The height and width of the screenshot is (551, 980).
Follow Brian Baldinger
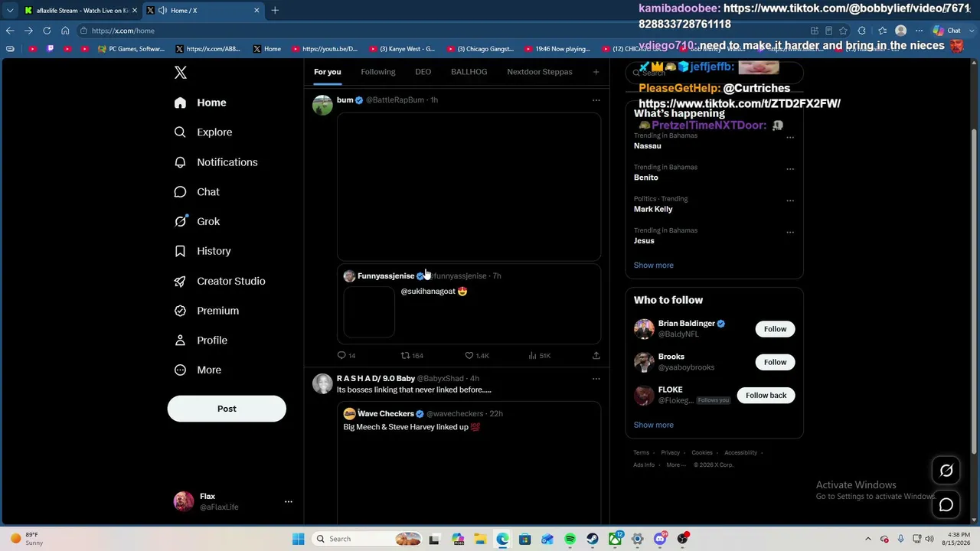(x=775, y=329)
